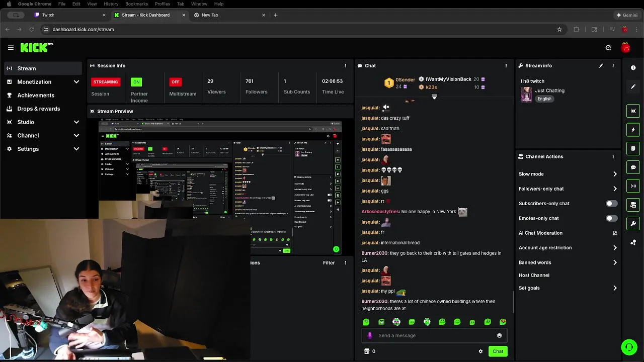This screenshot has width=644, height=362.
Task: Click the Kick logo
Action: tap(37, 48)
